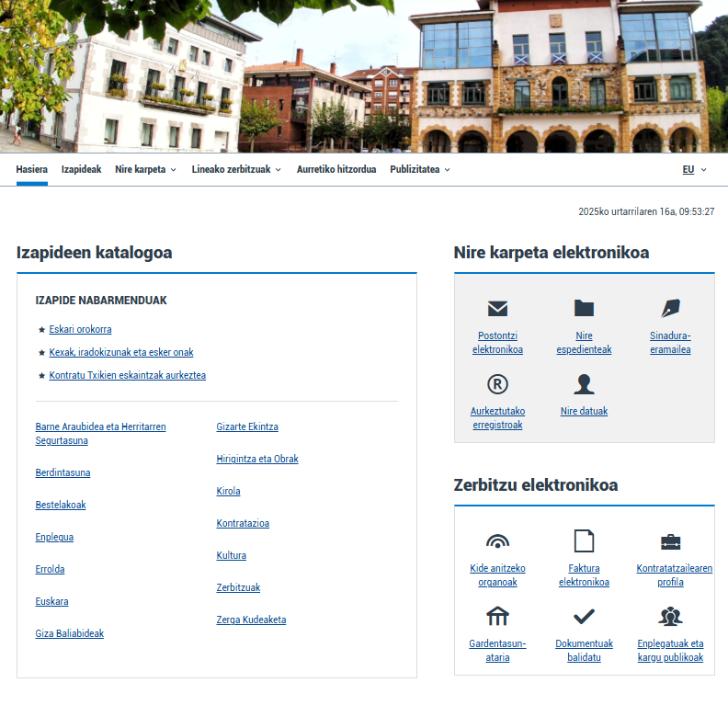Click the Gardentasun-ataria building icon
Image resolution: width=728 pixels, height=705 pixels.
click(497, 617)
